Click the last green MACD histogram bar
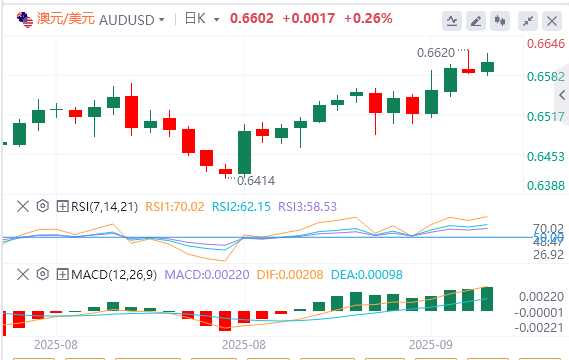 (x=487, y=299)
